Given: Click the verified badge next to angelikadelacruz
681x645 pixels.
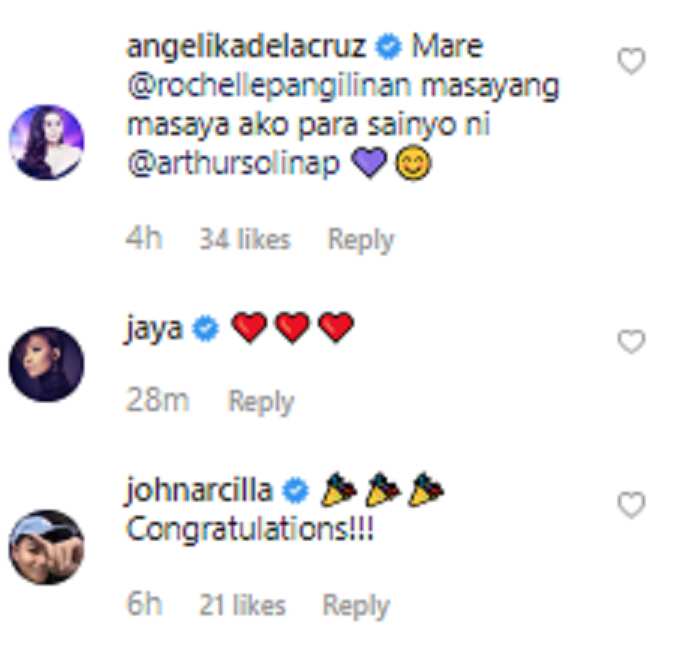Looking at the screenshot, I should tap(388, 47).
